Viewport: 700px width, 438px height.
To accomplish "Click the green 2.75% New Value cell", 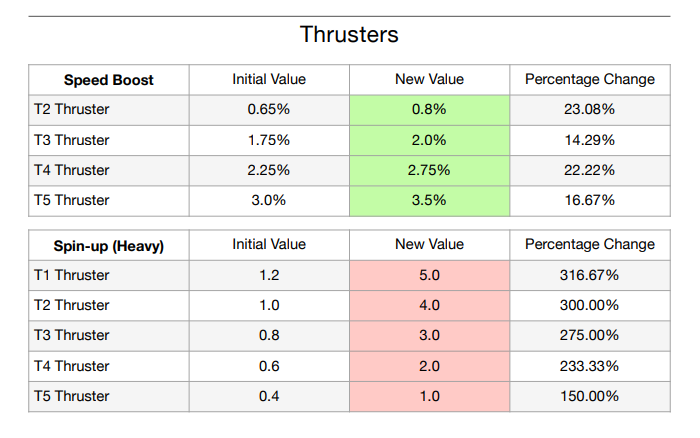I will tap(429, 170).
